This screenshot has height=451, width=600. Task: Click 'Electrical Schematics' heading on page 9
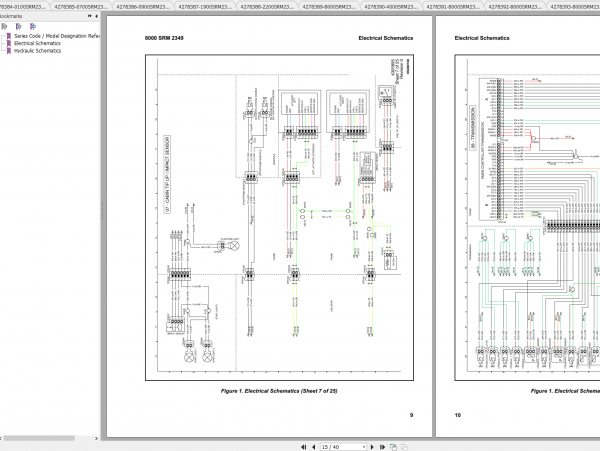point(386,38)
